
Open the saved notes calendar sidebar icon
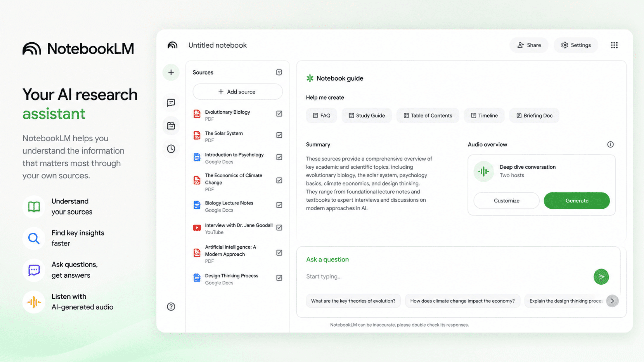(x=171, y=126)
